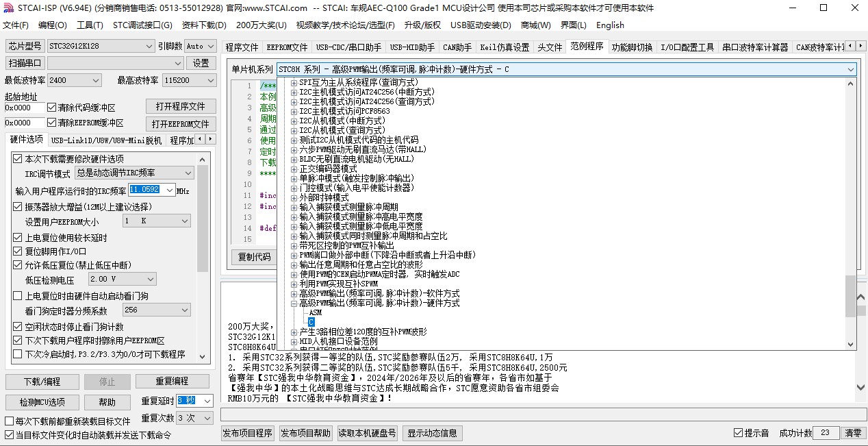
Task: Click right arrow of hardware options tab strip
Action: point(211,139)
